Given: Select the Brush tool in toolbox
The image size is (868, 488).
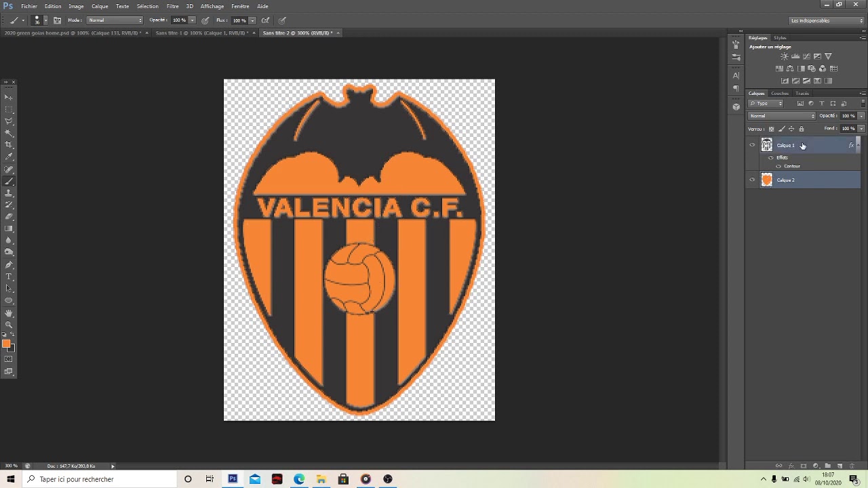Looking at the screenshot, I should (9, 181).
